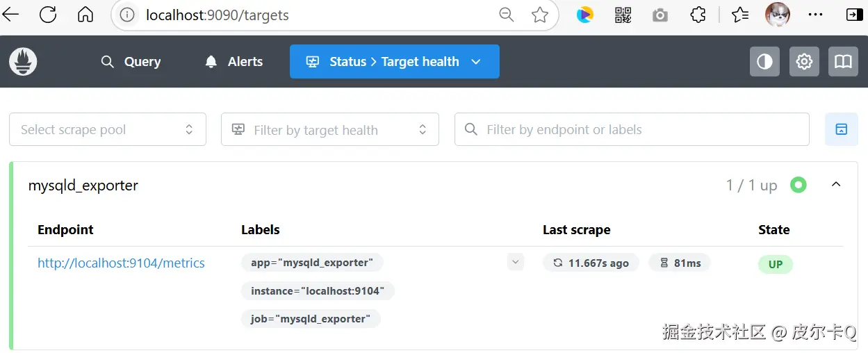
Task: Open the Status > Target health menu
Action: [x=394, y=62]
